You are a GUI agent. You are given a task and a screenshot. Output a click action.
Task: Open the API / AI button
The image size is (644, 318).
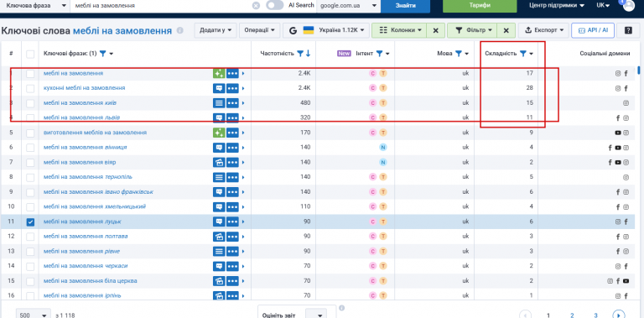[593, 30]
